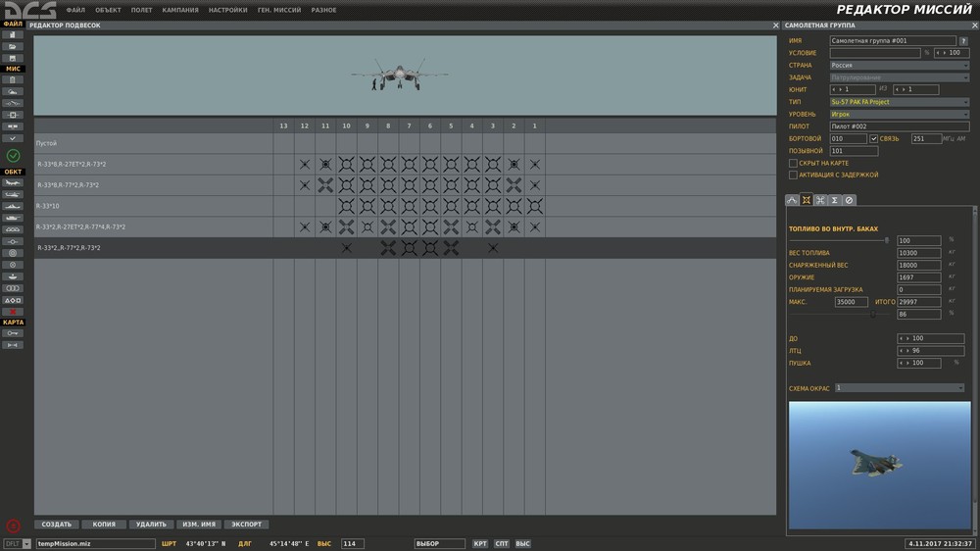This screenshot has width=980, height=551.
Task: Open the РАЗНОЕ menu
Action: 323,10
